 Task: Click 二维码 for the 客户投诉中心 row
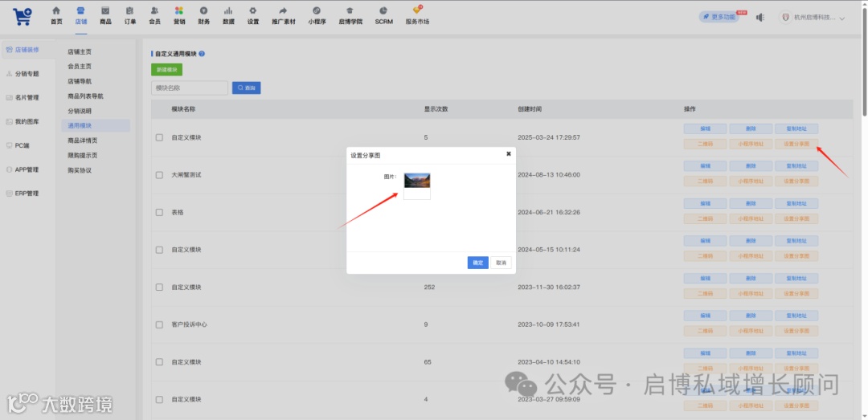(706, 331)
